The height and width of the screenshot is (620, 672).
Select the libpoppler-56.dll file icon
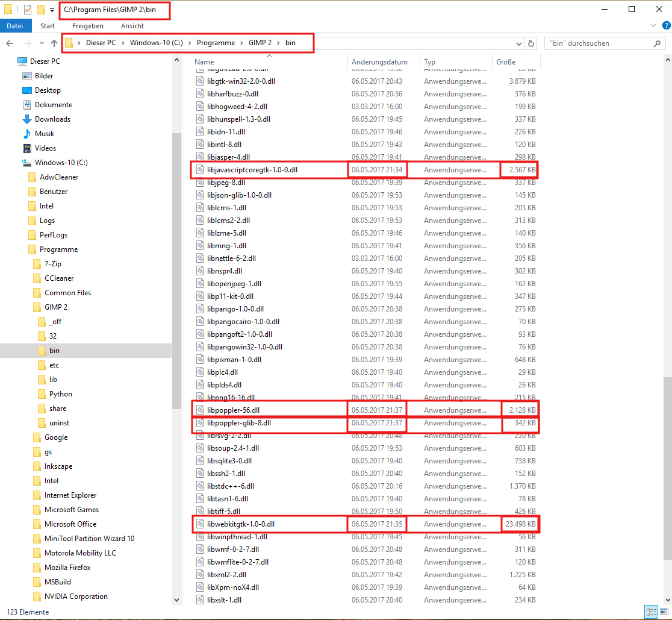click(200, 410)
